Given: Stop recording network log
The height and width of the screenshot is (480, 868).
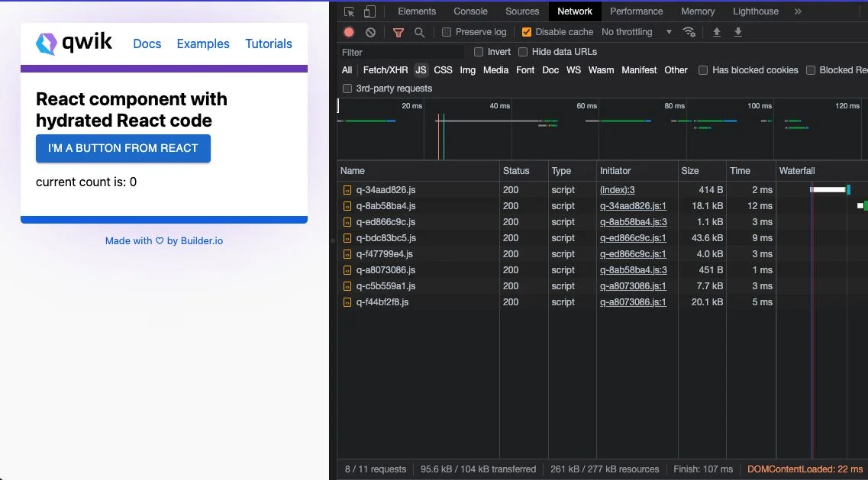Looking at the screenshot, I should [349, 32].
